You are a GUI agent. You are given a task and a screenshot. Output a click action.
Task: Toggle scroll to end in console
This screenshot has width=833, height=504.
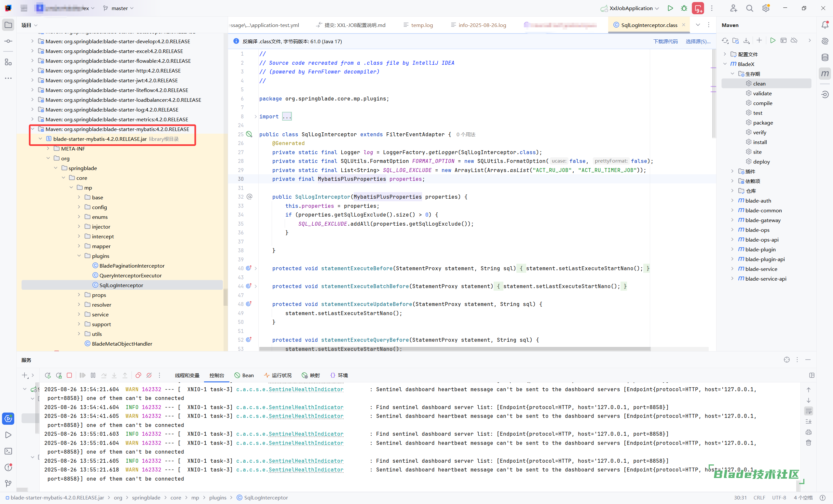click(x=809, y=422)
